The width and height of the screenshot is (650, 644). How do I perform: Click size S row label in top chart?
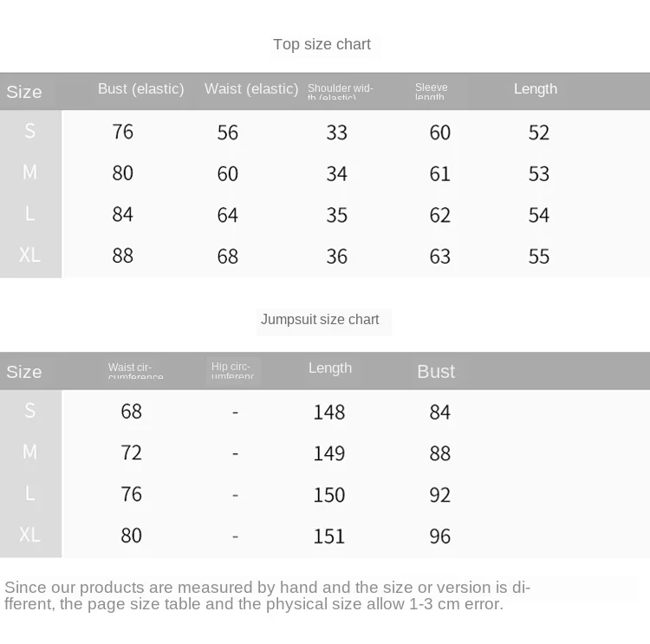click(x=29, y=131)
